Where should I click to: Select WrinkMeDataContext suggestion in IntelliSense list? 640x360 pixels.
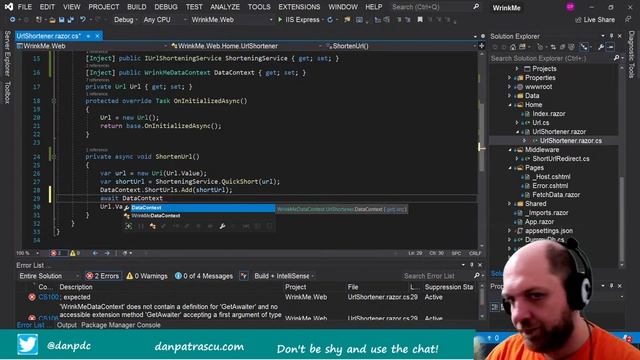pyautogui.click(x=199, y=216)
